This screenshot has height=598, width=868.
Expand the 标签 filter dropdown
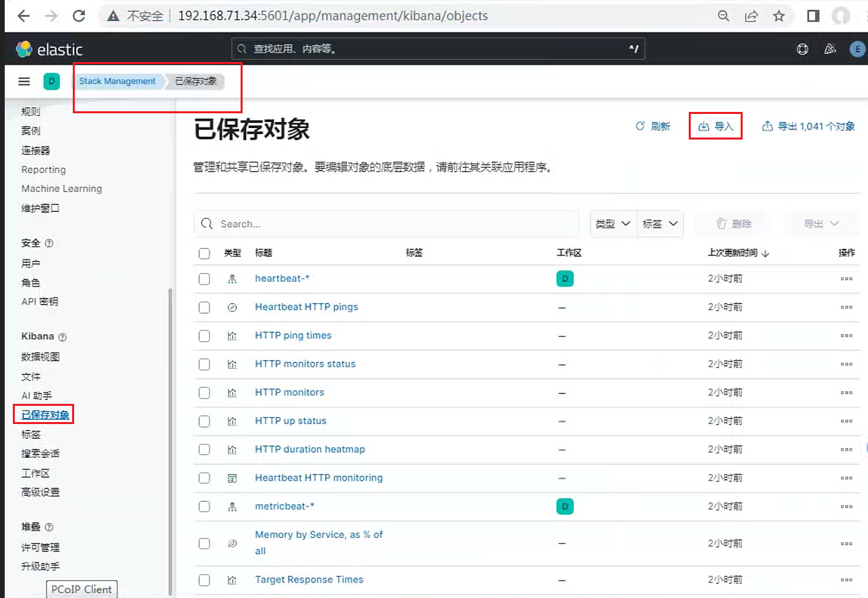tap(660, 224)
